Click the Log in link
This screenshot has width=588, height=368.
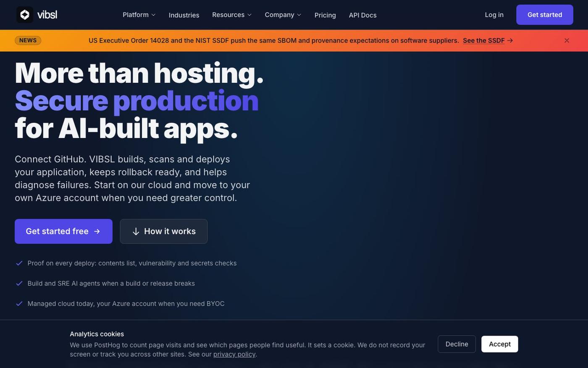click(494, 15)
